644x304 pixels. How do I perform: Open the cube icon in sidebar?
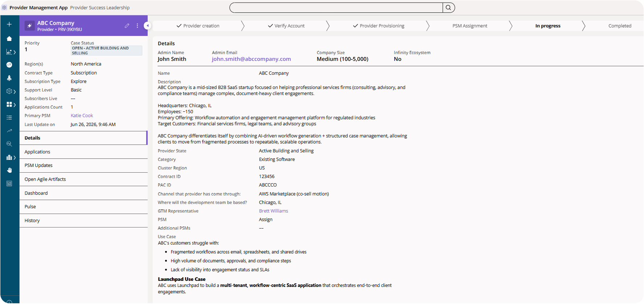pyautogui.click(x=9, y=91)
